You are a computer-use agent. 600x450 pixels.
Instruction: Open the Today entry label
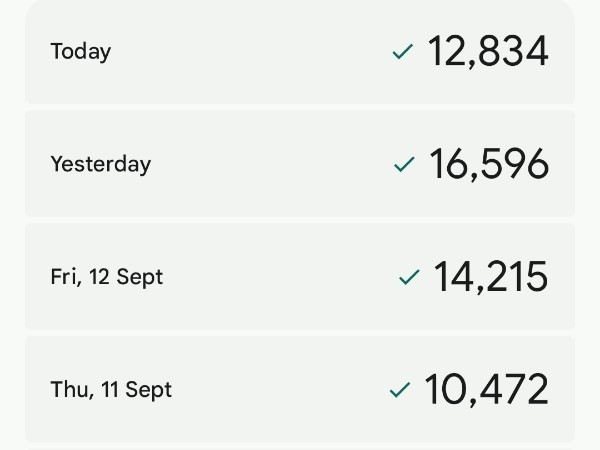(x=81, y=52)
